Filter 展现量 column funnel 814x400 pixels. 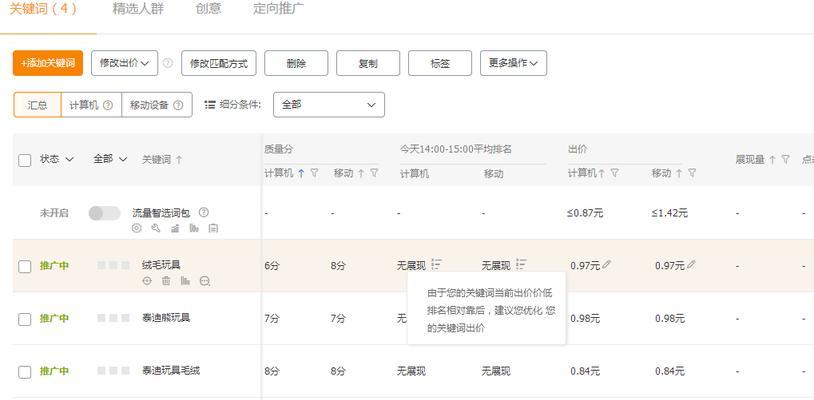click(x=785, y=159)
